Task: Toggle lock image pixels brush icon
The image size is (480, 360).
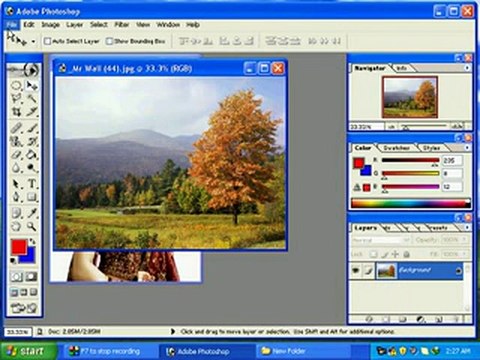Action: coord(385,254)
